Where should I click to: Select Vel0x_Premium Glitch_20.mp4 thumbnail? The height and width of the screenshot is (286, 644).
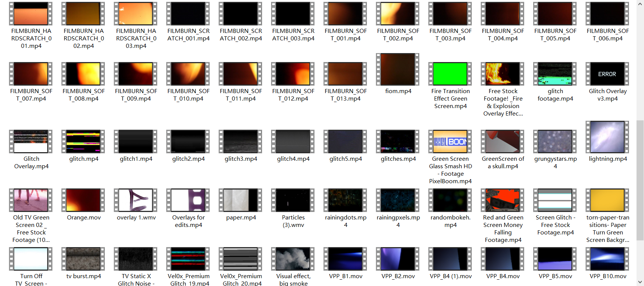click(240, 259)
